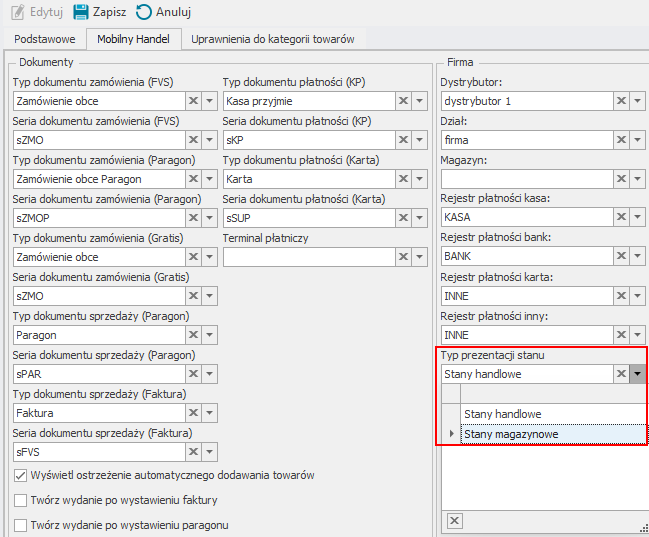Clear Rejestr płatności kasa with X icon
Image resolution: width=649 pixels, height=537 pixels.
(620, 218)
